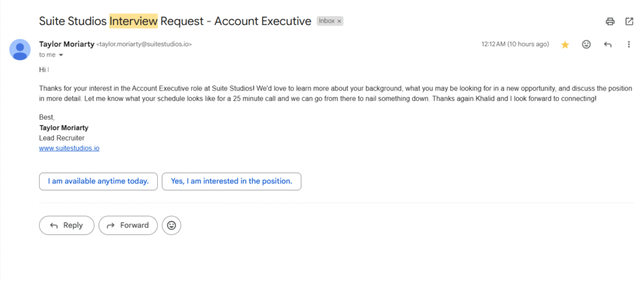Choose smart reply 'I am available anytime today.'
The width and height of the screenshot is (644, 282).
coord(98,181)
